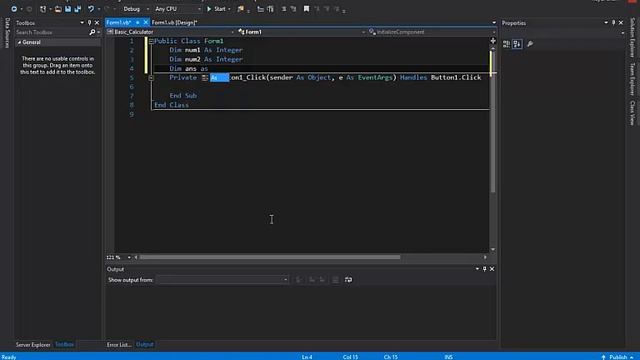Viewport: 640px width, 360px height.
Task: Click the comment out lines icon
Action: click(284, 9)
